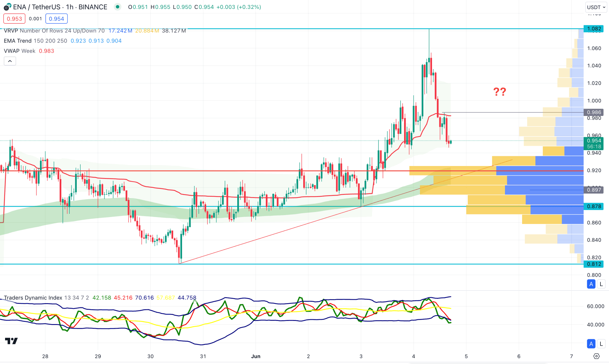The height and width of the screenshot is (364, 609).
Task: Click date 31 on time axis
Action: [x=203, y=356]
